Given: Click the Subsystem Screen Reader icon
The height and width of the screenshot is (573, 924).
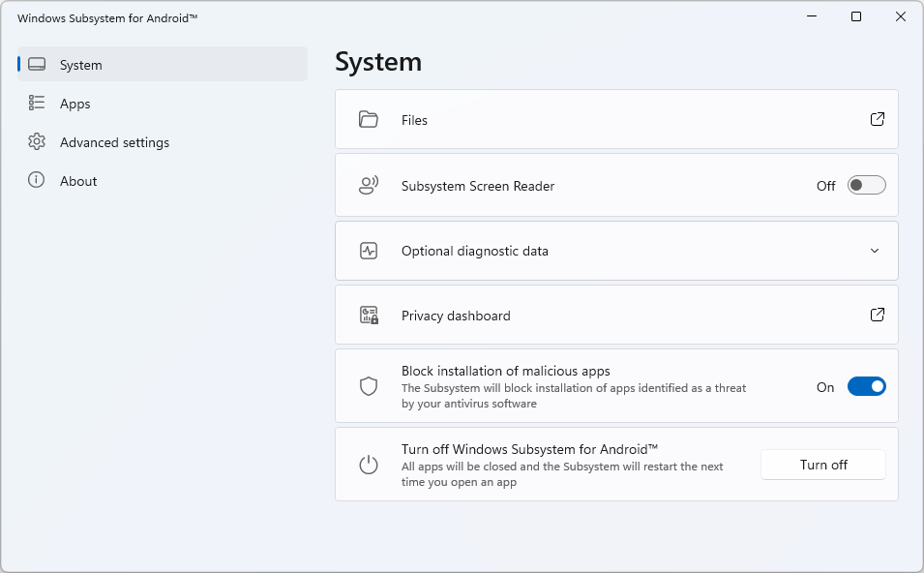Looking at the screenshot, I should (x=368, y=186).
